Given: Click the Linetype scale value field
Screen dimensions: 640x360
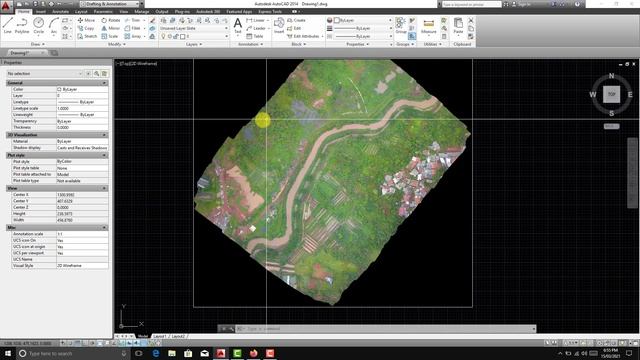Looking at the screenshot, I should (82, 109).
